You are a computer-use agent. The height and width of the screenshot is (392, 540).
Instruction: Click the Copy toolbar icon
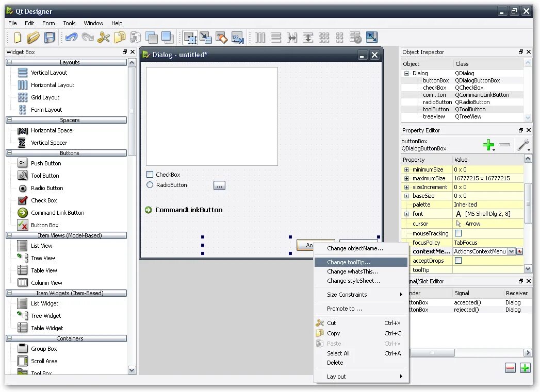point(120,37)
